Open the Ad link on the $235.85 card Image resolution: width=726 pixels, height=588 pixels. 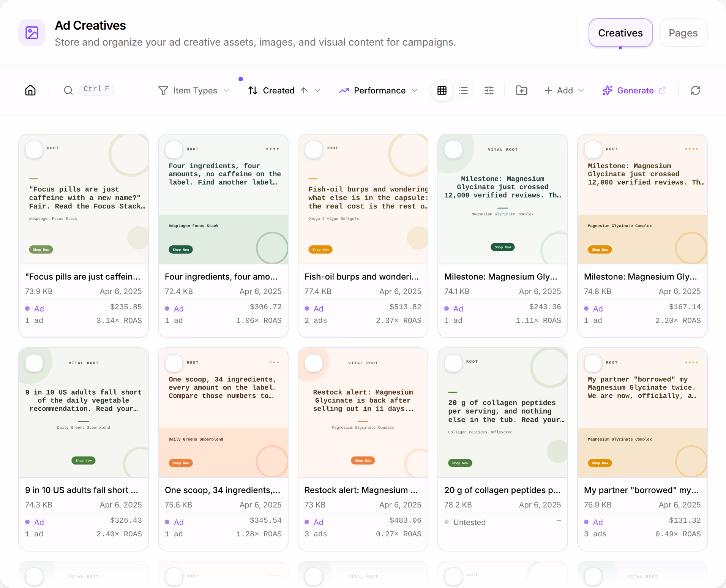coord(39,309)
